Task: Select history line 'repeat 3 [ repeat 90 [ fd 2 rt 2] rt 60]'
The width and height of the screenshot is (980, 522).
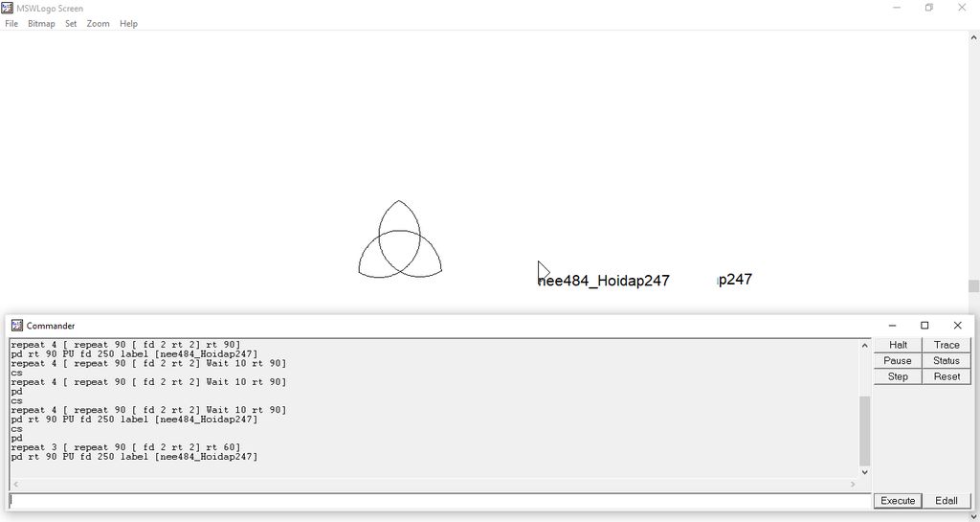Action: pos(125,447)
